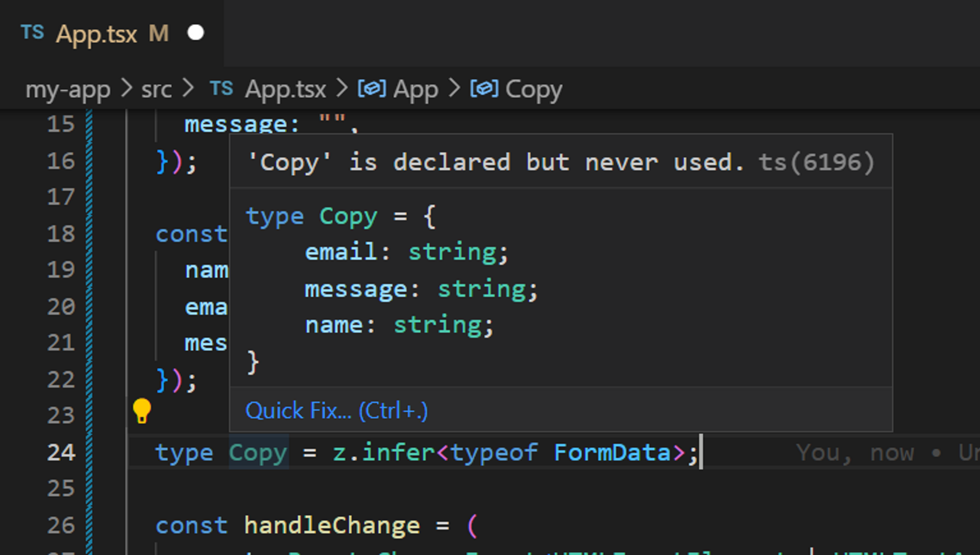Click the Quick Fix... (Ctrl+.) link

pyautogui.click(x=337, y=411)
